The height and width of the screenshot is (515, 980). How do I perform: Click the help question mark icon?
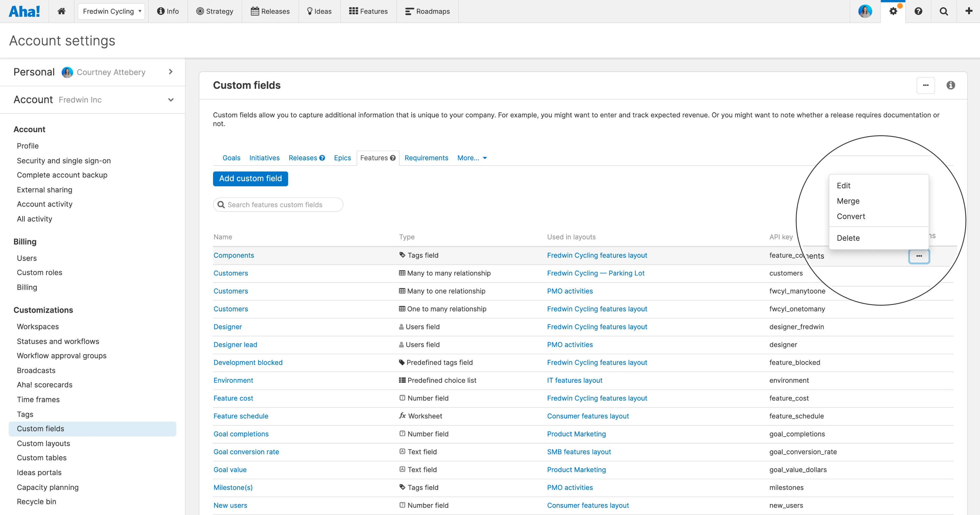[x=918, y=11]
